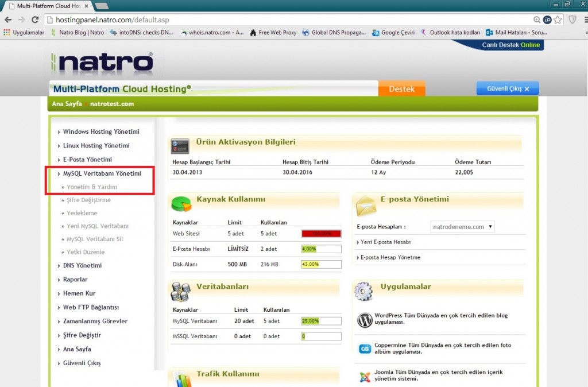The image size is (588, 387).
Task: Click the Ürün Aktivasyon Bilgileri icon
Action: (180, 146)
